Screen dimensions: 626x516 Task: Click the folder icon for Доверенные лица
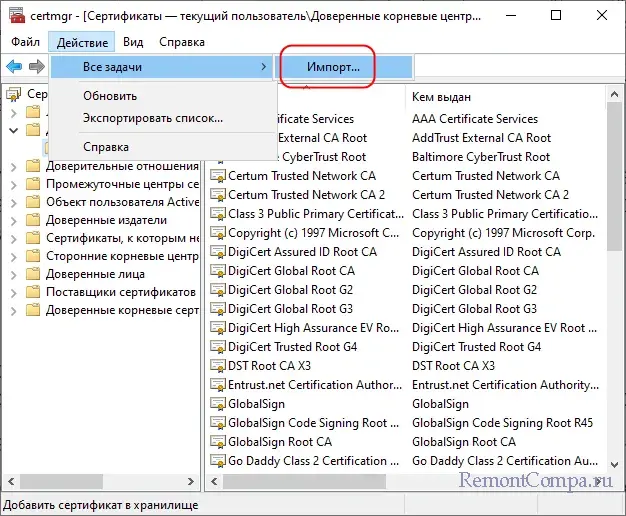[33, 273]
